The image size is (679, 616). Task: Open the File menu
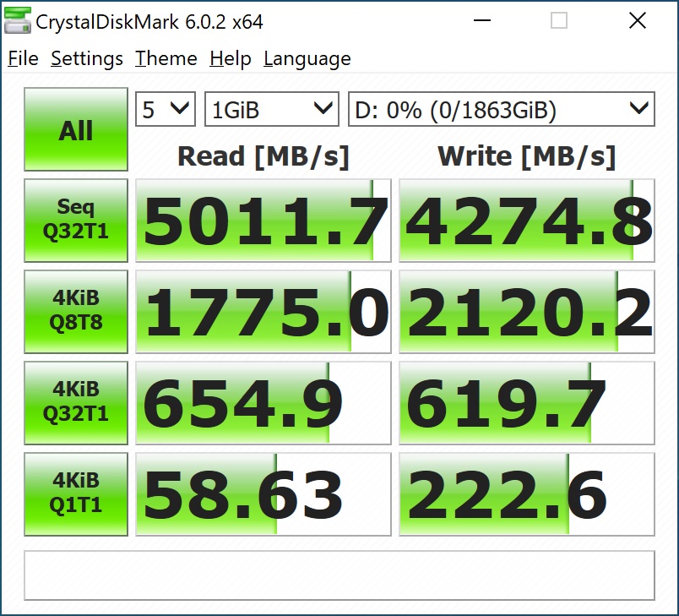pyautogui.click(x=23, y=58)
